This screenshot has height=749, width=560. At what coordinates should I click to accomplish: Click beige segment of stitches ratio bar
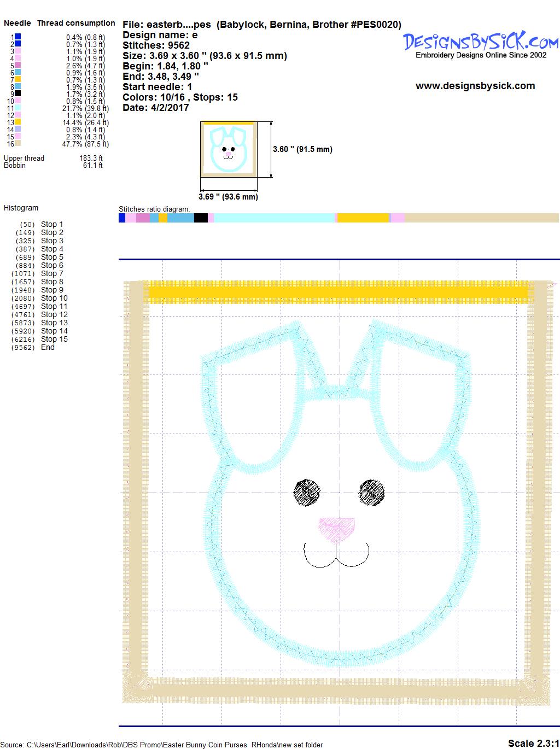pos(481,218)
